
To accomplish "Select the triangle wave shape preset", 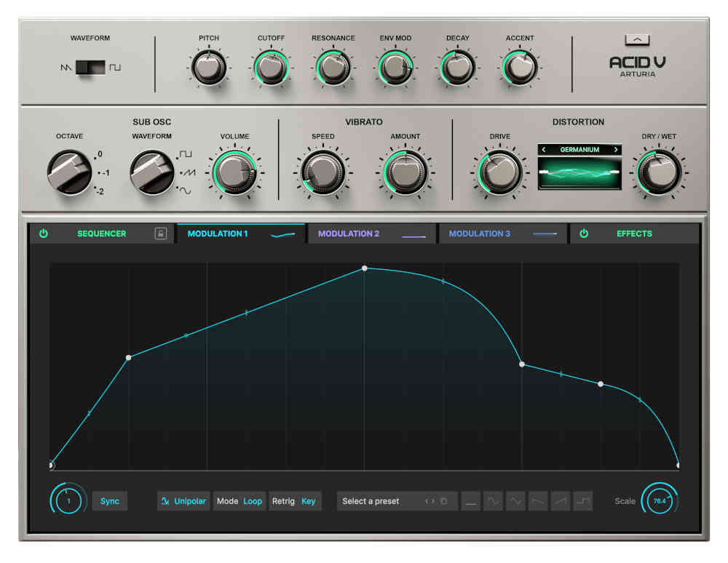I will click(x=515, y=501).
